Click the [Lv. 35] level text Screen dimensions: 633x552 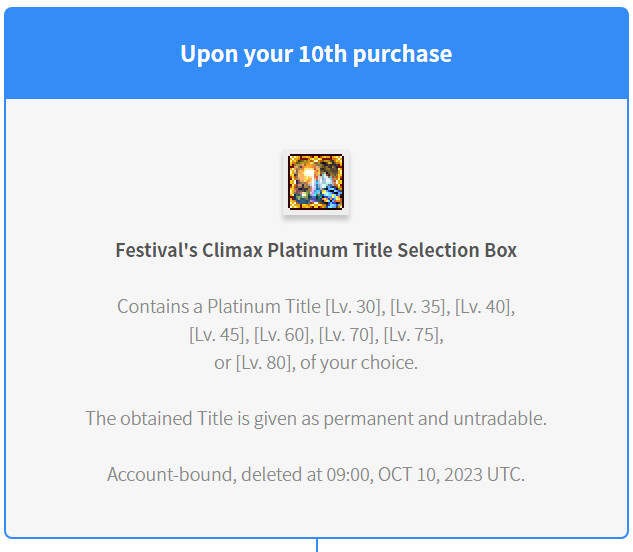[420, 306]
